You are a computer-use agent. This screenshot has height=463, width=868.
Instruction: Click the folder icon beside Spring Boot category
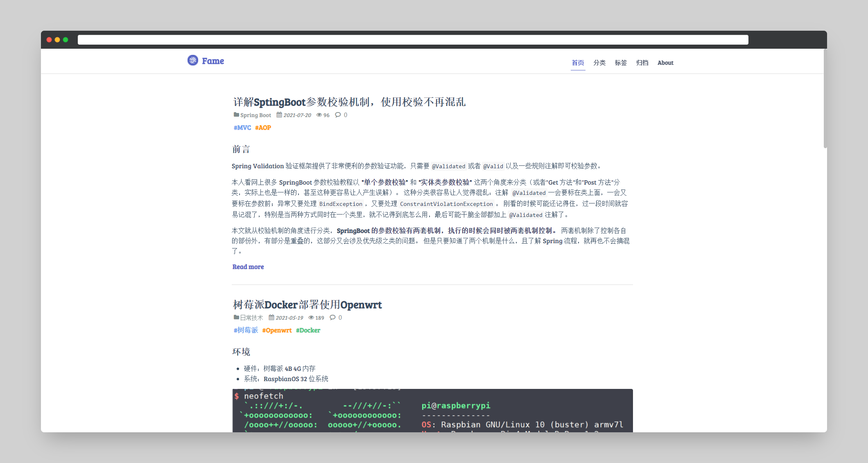click(x=236, y=115)
